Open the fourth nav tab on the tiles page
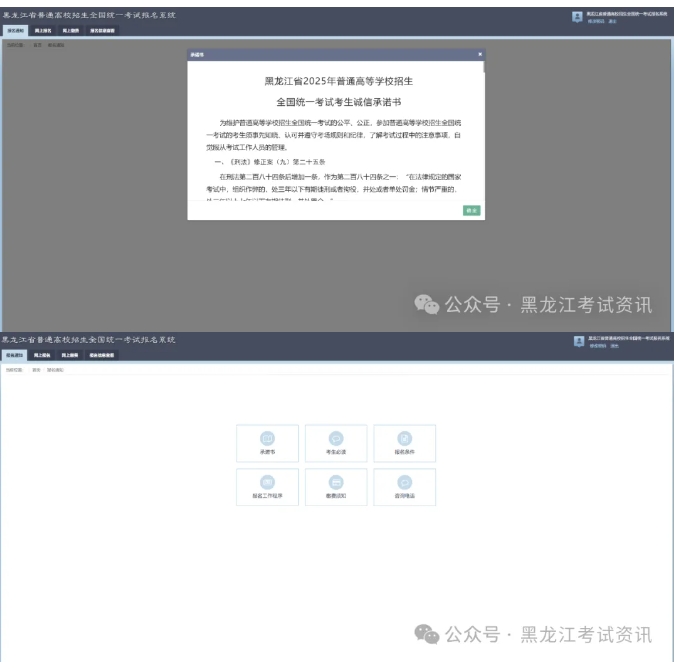Image resolution: width=677 pixels, height=669 pixels. pos(102,355)
